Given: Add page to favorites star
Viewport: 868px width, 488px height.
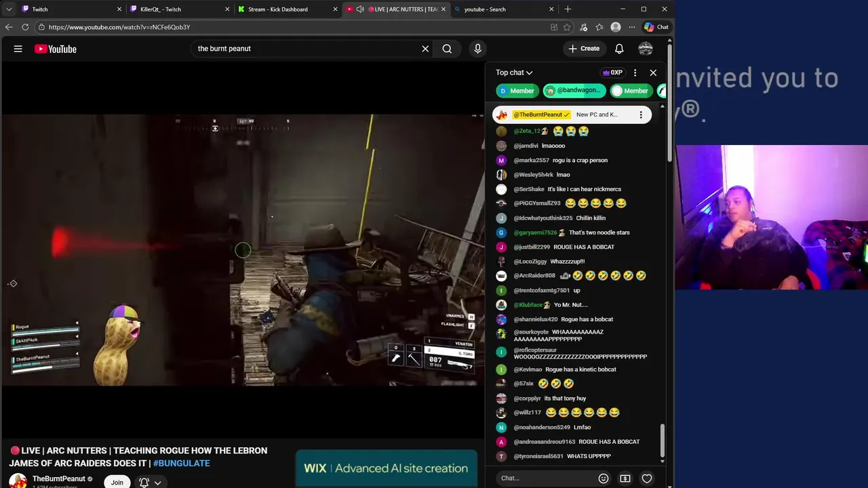Looking at the screenshot, I should pos(567,27).
